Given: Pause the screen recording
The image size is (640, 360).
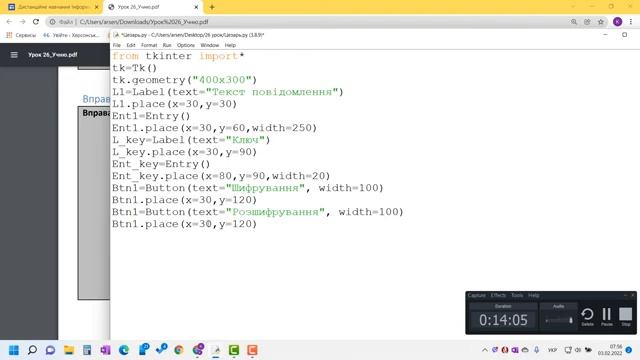Looking at the screenshot, I should [x=607, y=317].
